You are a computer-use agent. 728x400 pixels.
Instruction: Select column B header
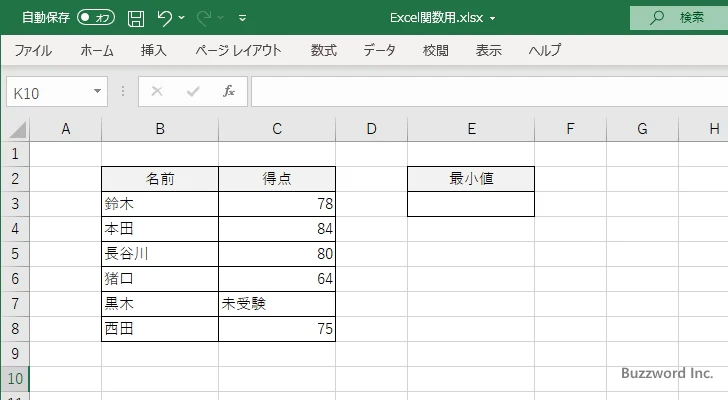(160, 129)
